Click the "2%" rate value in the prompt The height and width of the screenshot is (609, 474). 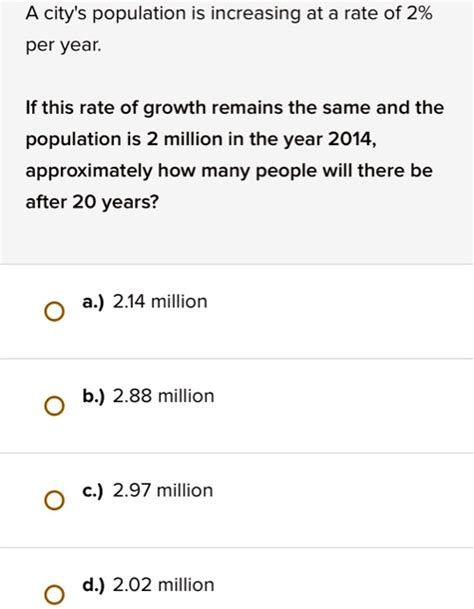click(420, 13)
